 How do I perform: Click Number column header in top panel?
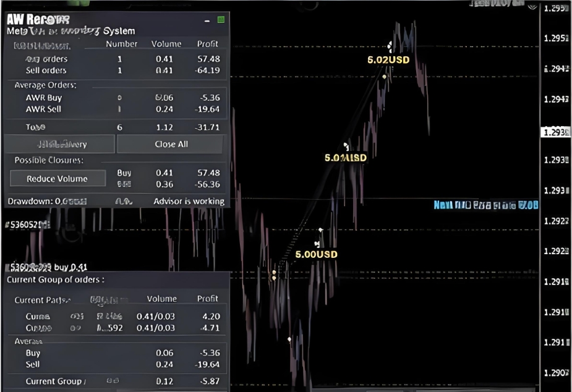(x=121, y=44)
